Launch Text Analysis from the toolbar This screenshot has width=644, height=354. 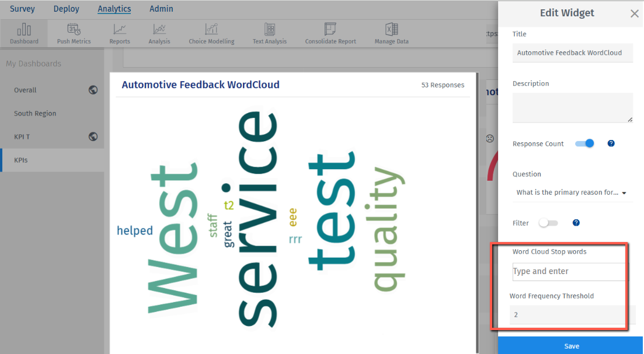pos(269,33)
